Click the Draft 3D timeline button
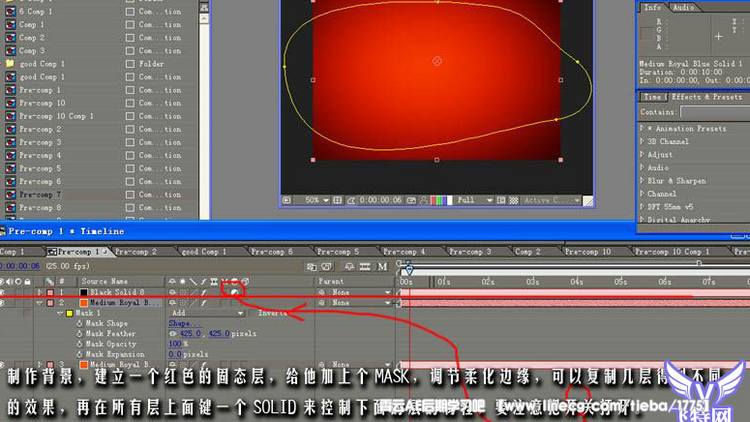750x422 pixels. click(326, 267)
